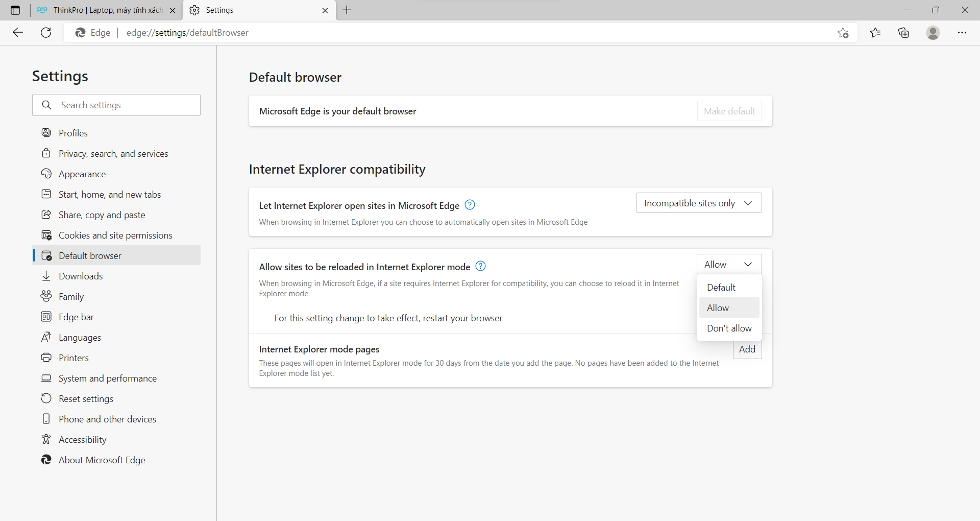This screenshot has height=521, width=980.
Task: Click the Profiles sidebar icon
Action: point(46,133)
